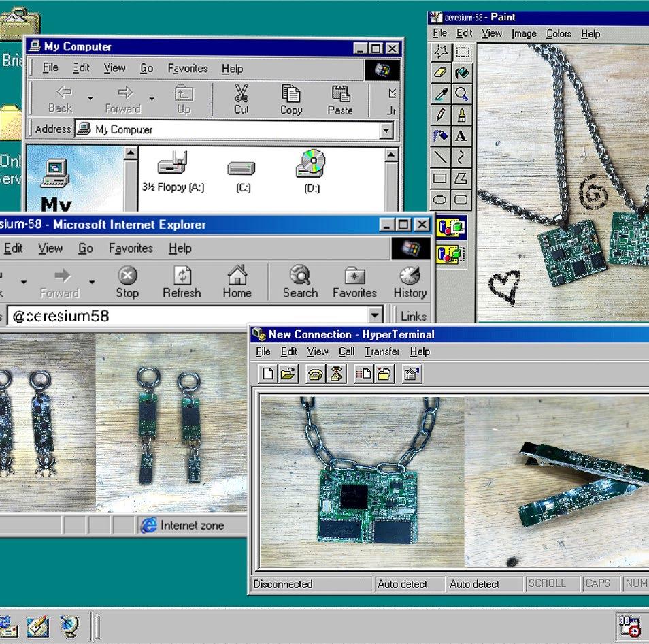Click the My Computer address field
The width and height of the screenshot is (649, 644).
228,130
